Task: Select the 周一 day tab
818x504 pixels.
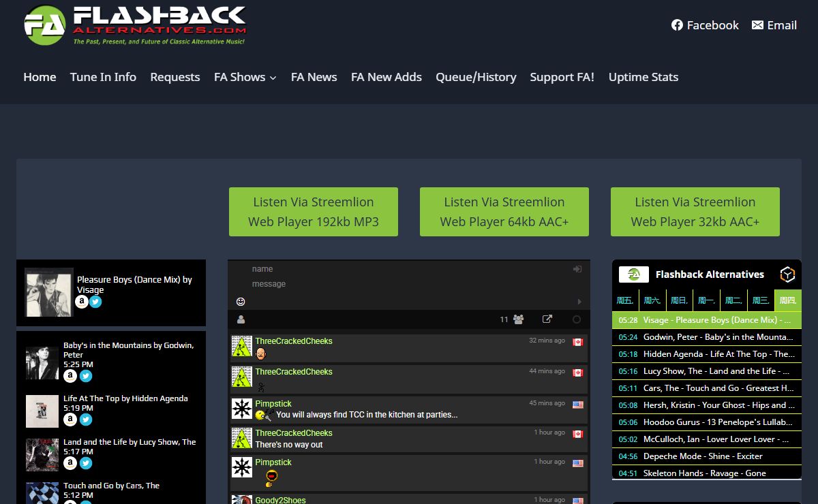Action: [x=707, y=300]
